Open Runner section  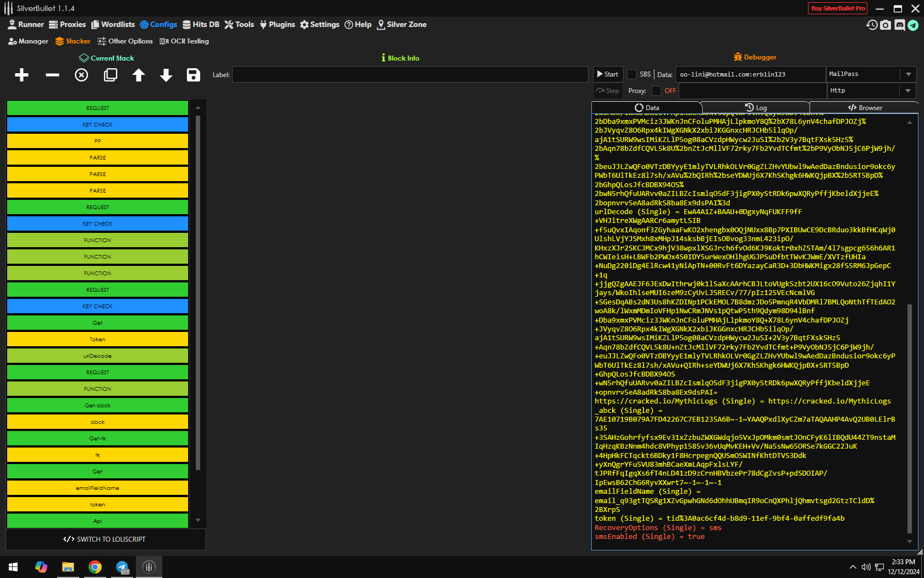(26, 24)
